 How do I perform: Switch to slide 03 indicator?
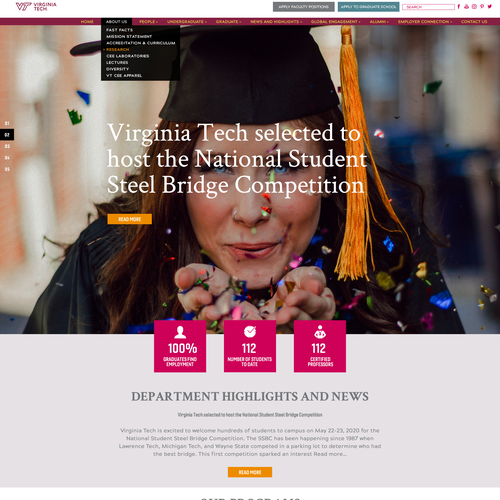[x=7, y=146]
